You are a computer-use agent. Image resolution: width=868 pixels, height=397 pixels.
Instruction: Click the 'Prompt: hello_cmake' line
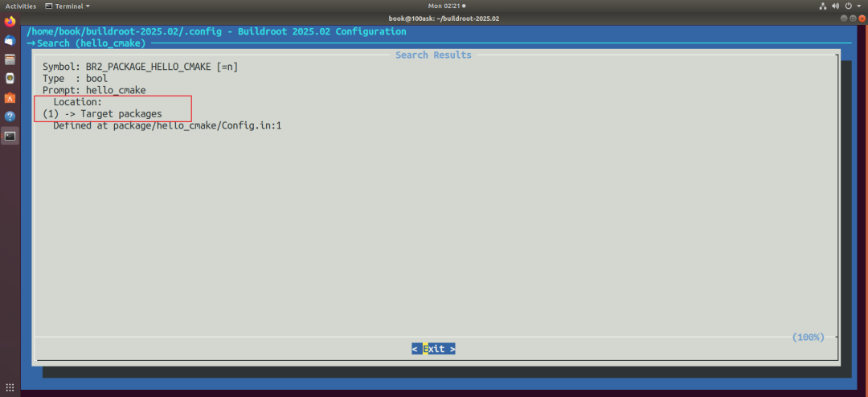[94, 90]
